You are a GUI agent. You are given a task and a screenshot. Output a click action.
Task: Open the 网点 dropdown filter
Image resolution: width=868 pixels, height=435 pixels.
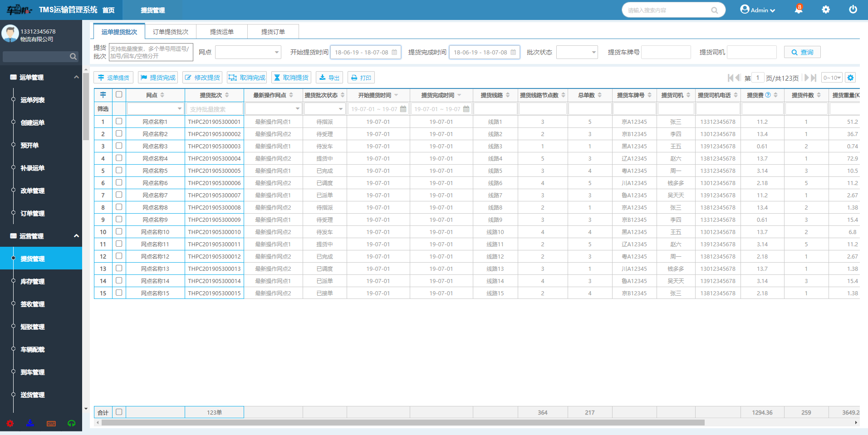[x=248, y=52]
